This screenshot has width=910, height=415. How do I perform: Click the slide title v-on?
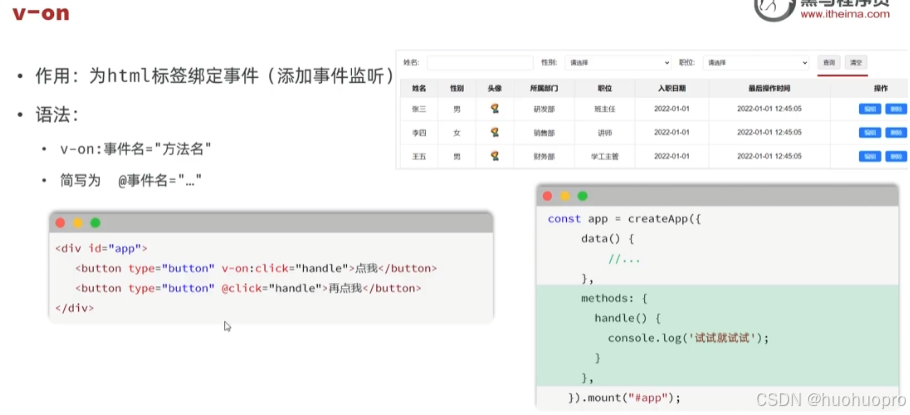pyautogui.click(x=41, y=13)
